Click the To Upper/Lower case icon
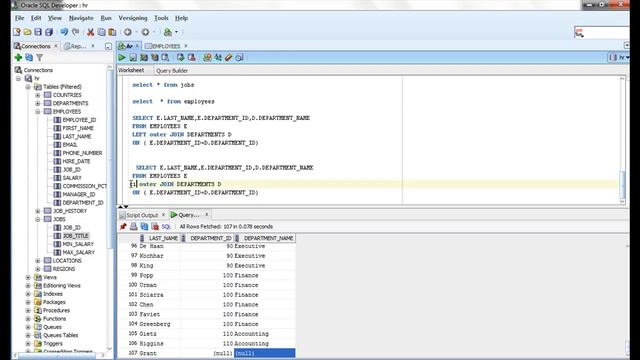Viewport: 640px width, 360px height. [218, 58]
